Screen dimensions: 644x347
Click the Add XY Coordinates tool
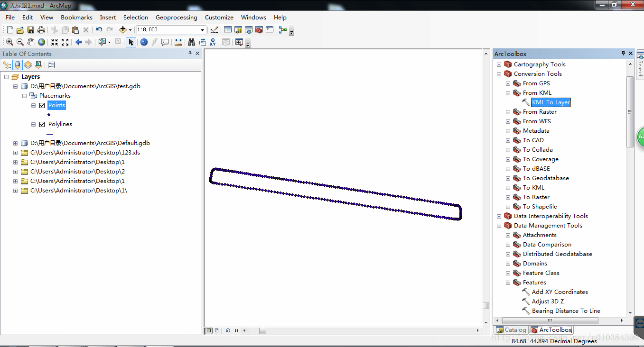[x=560, y=292]
